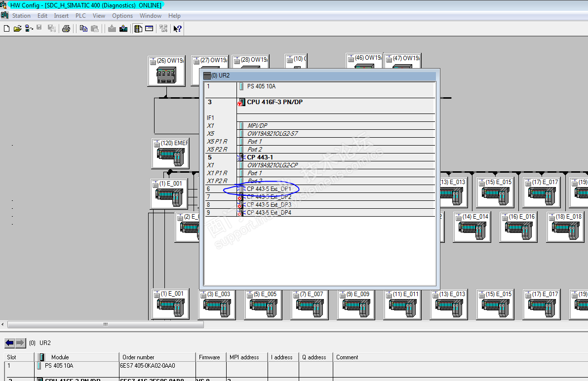588x381 pixels.
Task: Click the Save and Compile icon
Action: tap(52, 29)
